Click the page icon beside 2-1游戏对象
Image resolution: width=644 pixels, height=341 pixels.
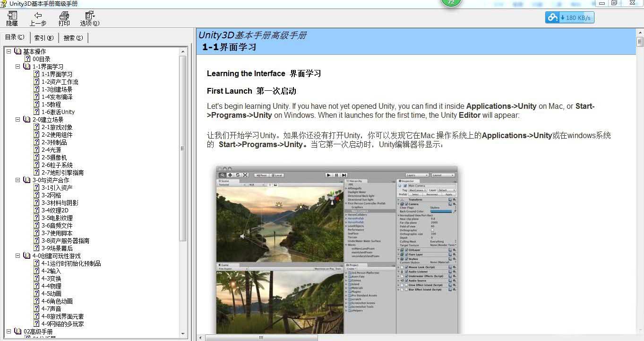(36, 127)
